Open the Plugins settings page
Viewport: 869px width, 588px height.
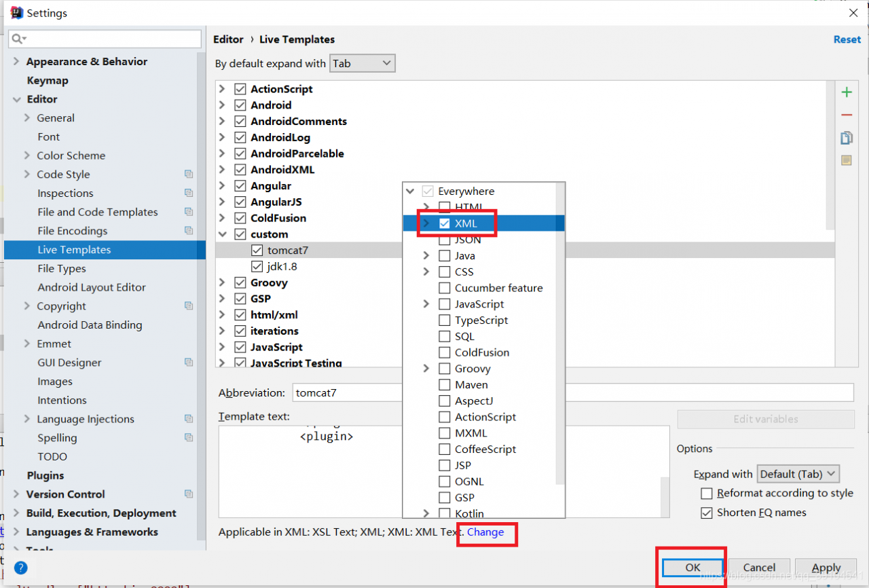[45, 476]
